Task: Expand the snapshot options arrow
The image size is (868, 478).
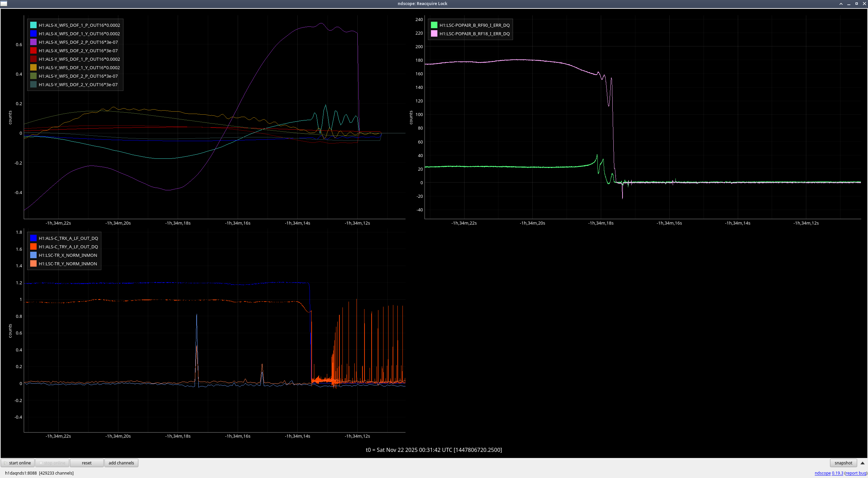Action: pyautogui.click(x=863, y=463)
